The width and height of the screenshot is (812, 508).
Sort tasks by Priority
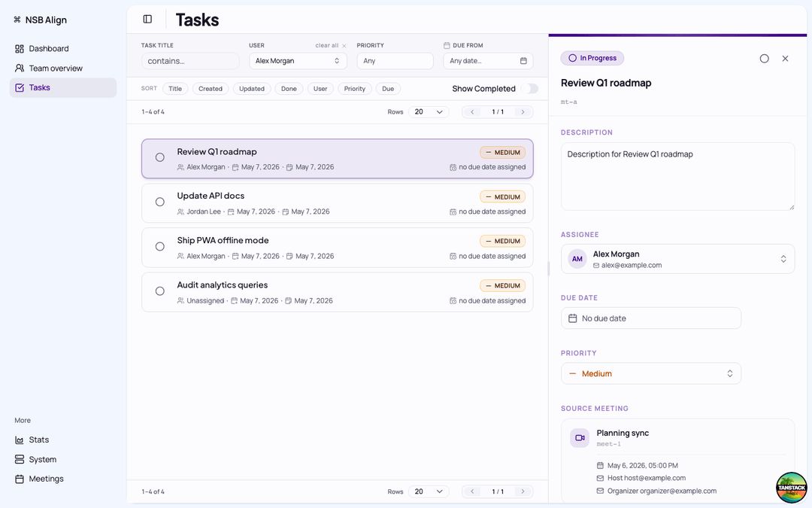tap(355, 89)
